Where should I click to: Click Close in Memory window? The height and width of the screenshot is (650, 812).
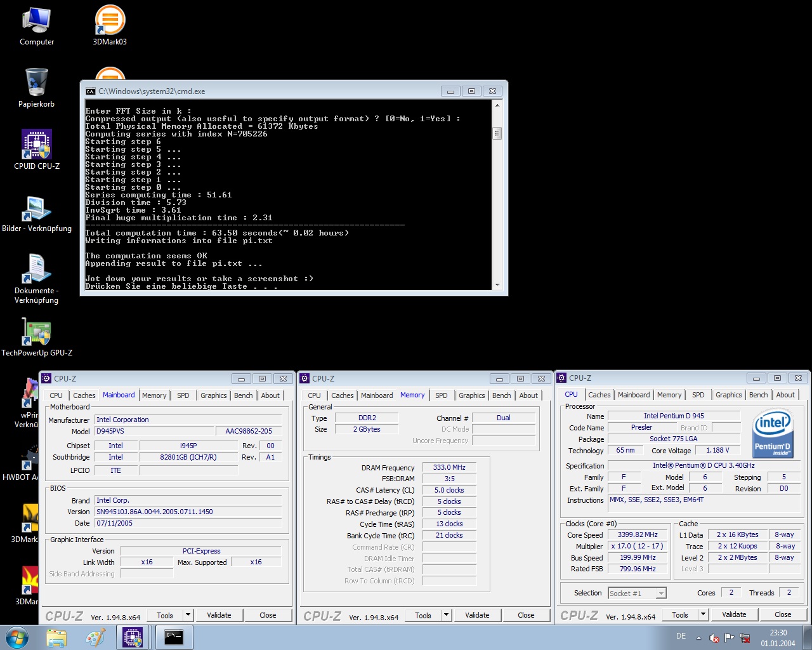[526, 615]
